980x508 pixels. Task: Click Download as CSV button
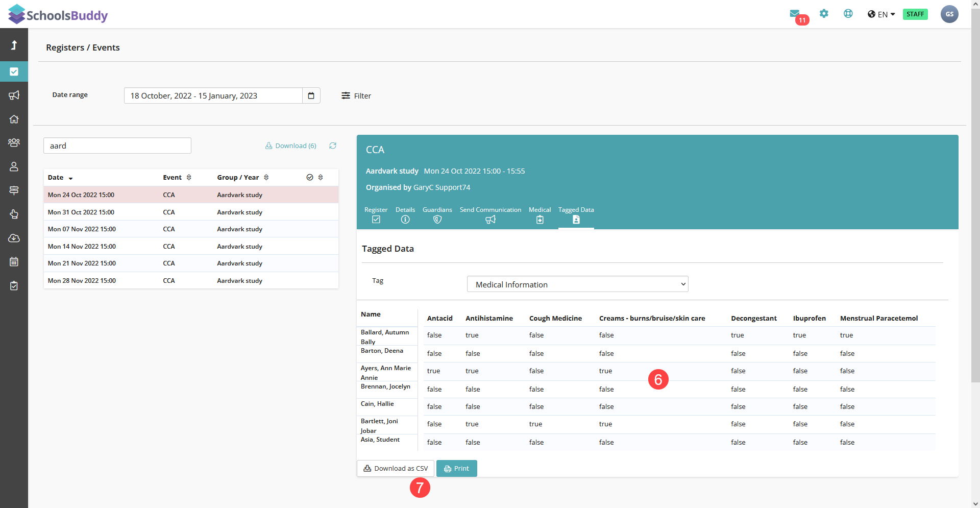[396, 469]
